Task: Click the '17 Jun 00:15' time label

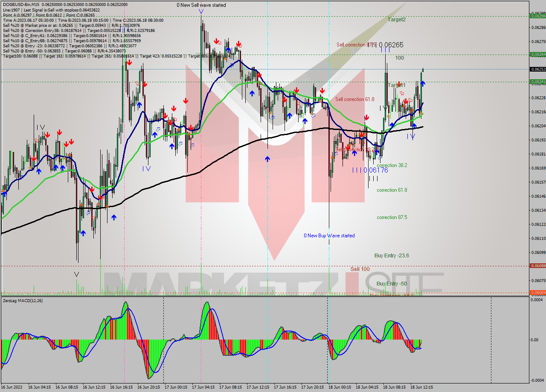Action: (x=176, y=387)
